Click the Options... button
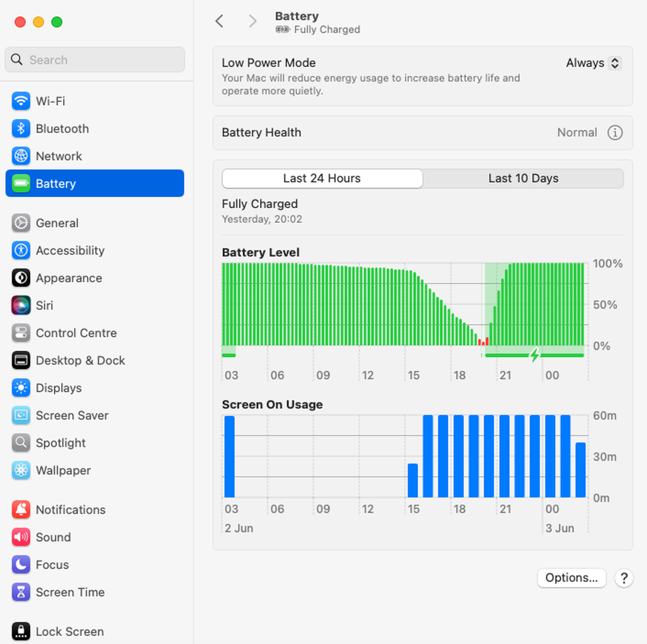Image resolution: width=647 pixels, height=644 pixels. pos(572,578)
